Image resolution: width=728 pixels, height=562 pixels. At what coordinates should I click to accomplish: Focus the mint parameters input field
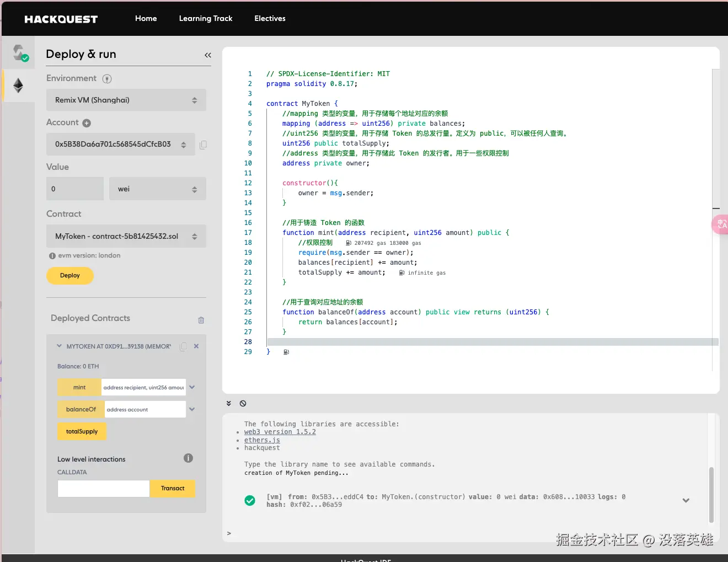tap(143, 387)
